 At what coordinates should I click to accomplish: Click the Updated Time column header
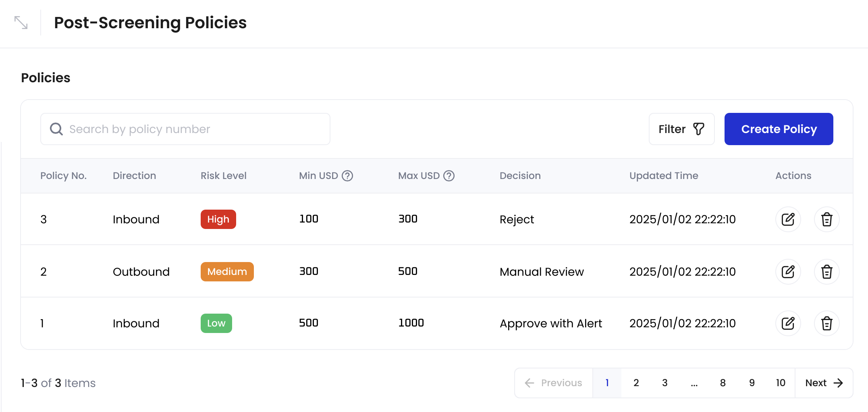(663, 176)
